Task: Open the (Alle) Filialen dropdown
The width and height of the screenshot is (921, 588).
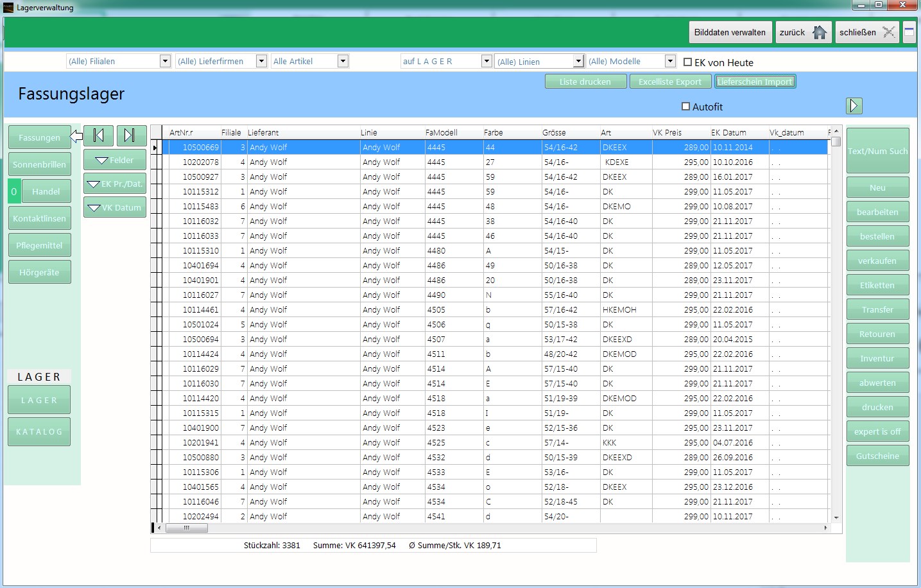Action: point(165,61)
